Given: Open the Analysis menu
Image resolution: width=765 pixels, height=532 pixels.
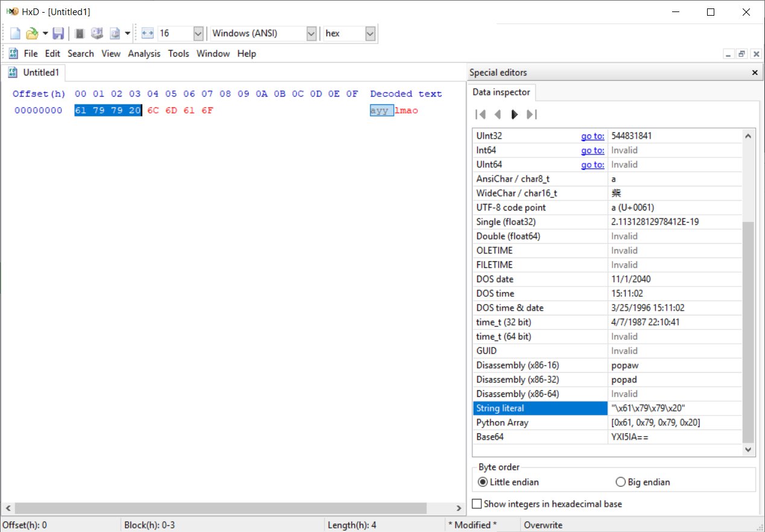Looking at the screenshot, I should coord(144,54).
